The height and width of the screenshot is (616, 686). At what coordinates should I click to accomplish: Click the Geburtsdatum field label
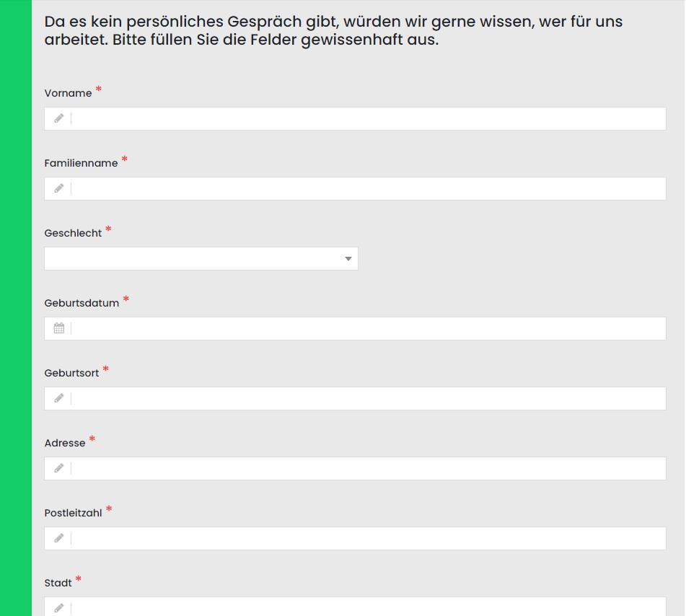click(x=82, y=303)
